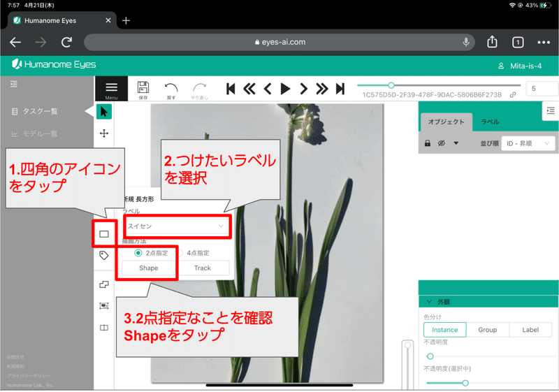Go to previous frame
This screenshot has width=559, height=392.
point(268,89)
